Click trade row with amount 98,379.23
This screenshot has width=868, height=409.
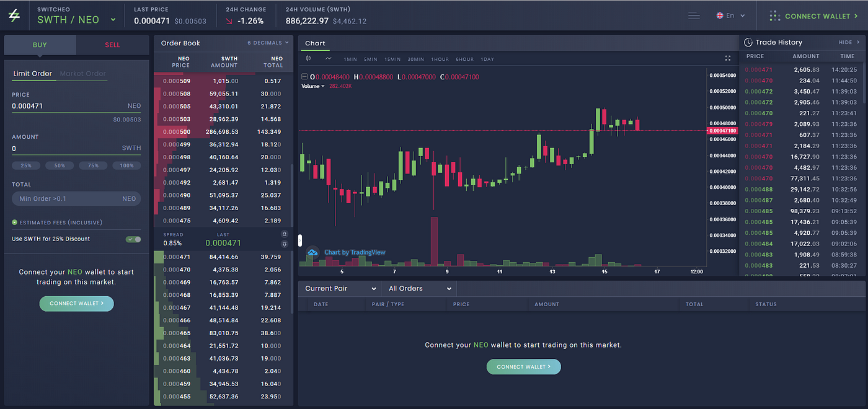(802, 211)
